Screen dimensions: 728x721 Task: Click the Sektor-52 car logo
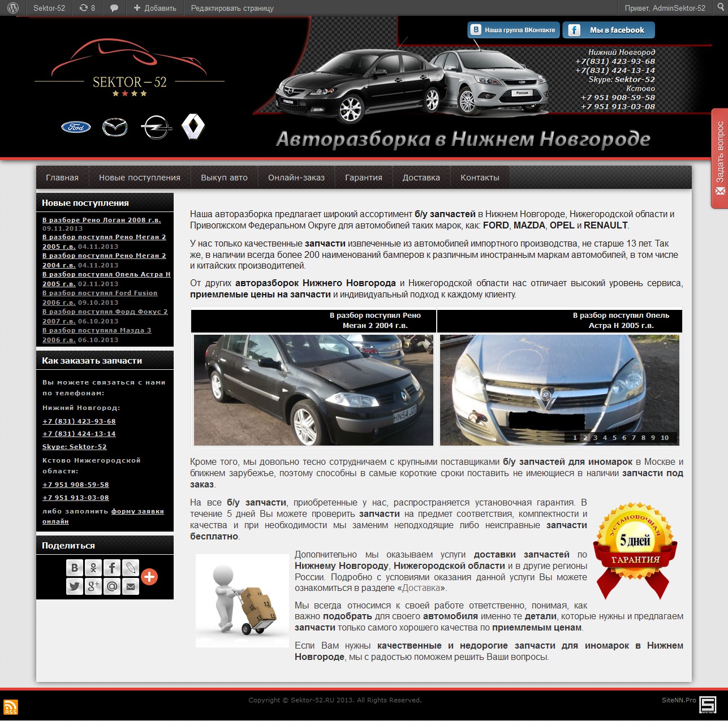pos(130,68)
